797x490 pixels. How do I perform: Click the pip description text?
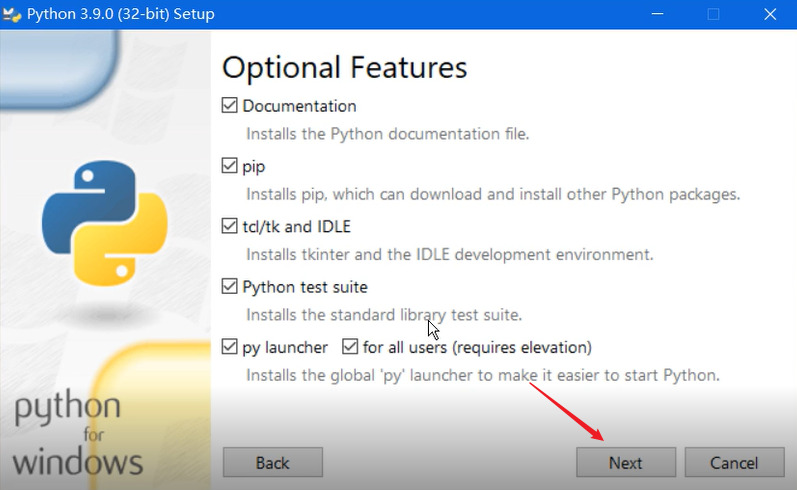tap(493, 194)
